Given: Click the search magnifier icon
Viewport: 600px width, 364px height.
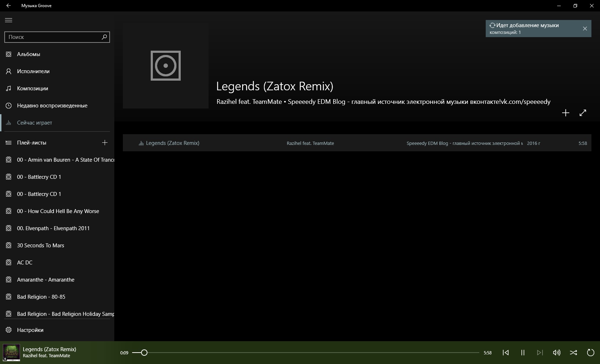Looking at the screenshot, I should (x=104, y=37).
